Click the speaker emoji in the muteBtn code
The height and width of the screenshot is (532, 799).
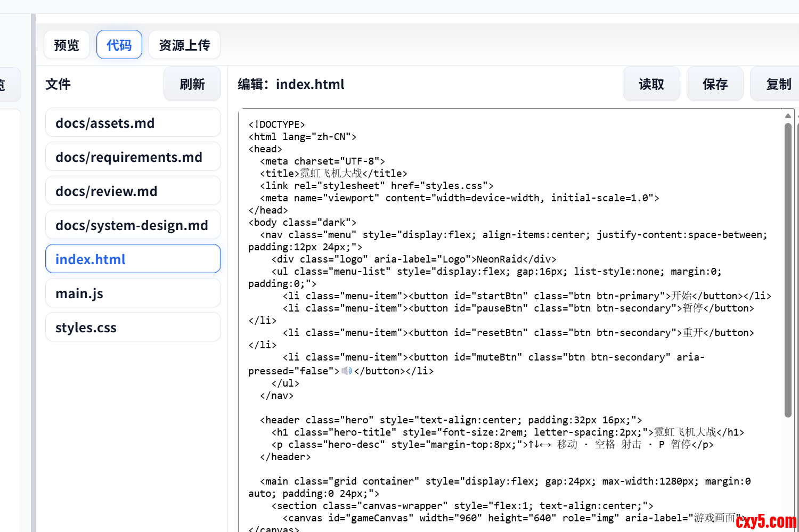tap(347, 371)
